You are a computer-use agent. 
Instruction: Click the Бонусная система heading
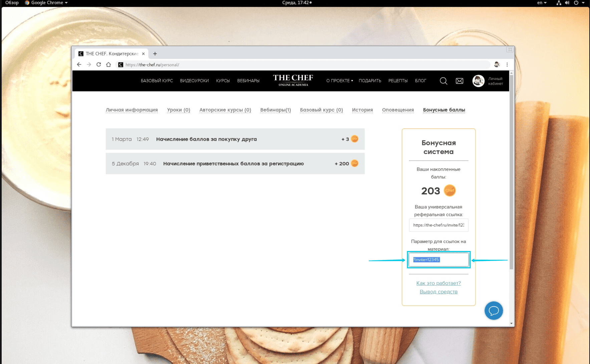click(438, 147)
